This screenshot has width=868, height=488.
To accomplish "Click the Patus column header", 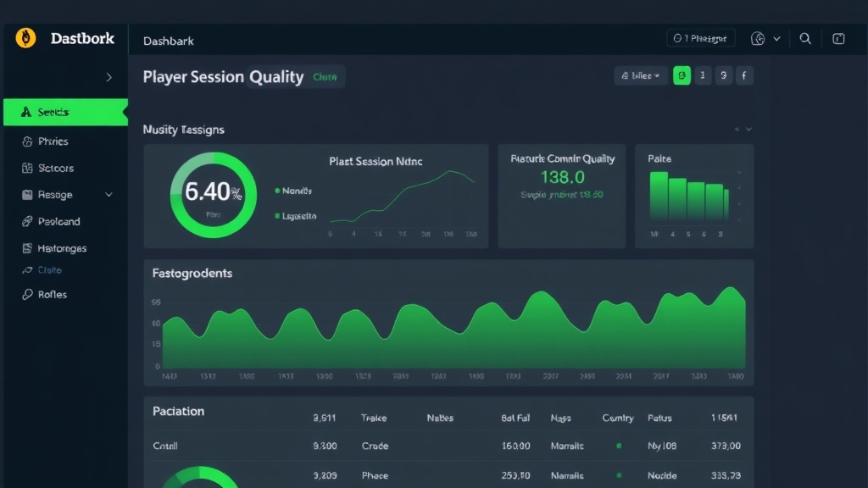I will pos(659,419).
